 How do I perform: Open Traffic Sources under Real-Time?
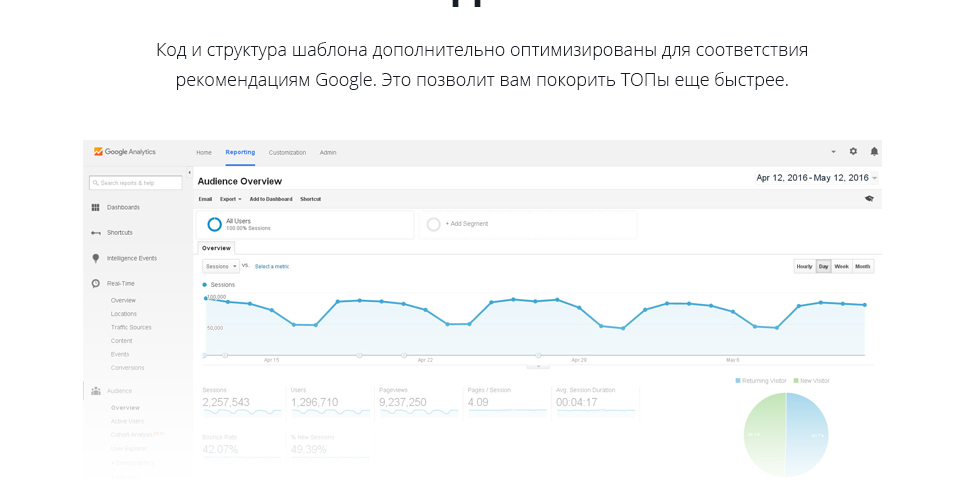[131, 328]
